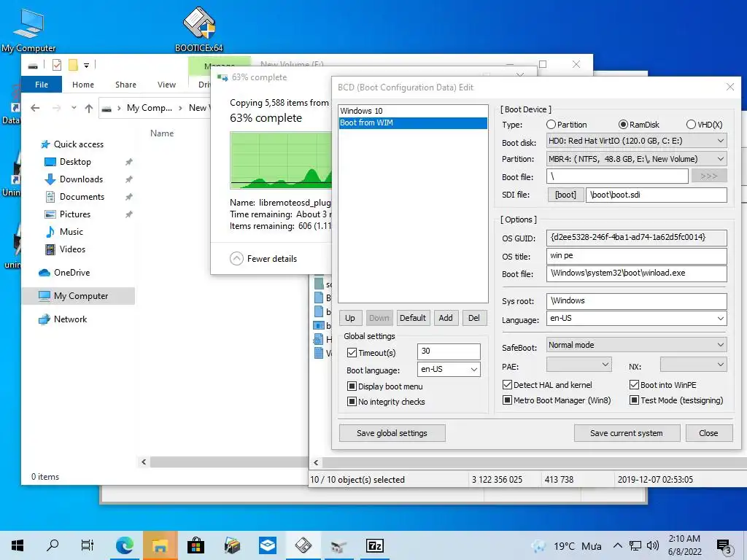Switch to BOOTICE taskbar icon
Viewport: 747px width, 560px height.
(x=303, y=545)
